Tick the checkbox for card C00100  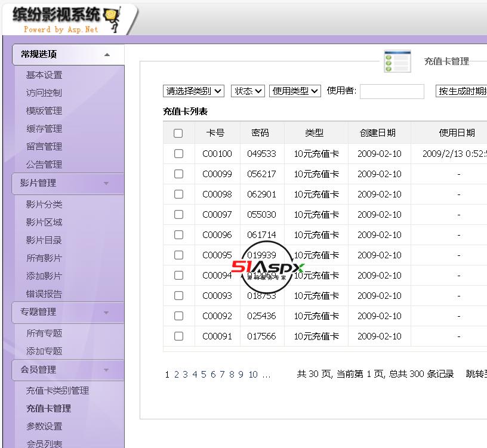click(178, 153)
